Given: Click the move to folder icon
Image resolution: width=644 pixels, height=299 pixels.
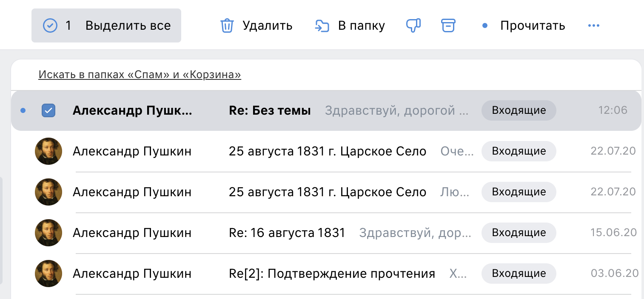Looking at the screenshot, I should coord(322,26).
